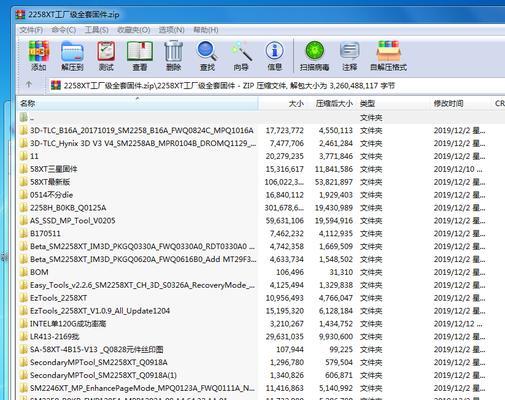This screenshot has width=505, height=400.
Task: Select folder 3D-TLC_Hynix 3D V3 V4_SM2258AB
Action: tap(143, 143)
